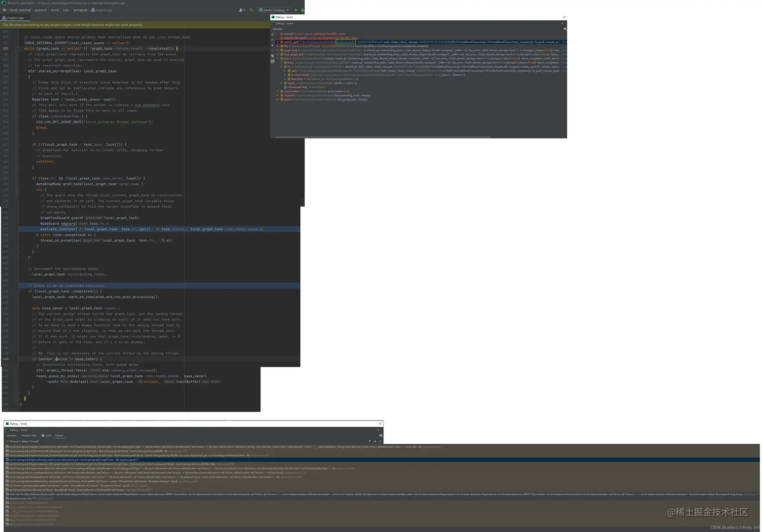Click the autograd breadcrumb in navigation bar
The width and height of the screenshot is (763, 532).
click(x=80, y=10)
